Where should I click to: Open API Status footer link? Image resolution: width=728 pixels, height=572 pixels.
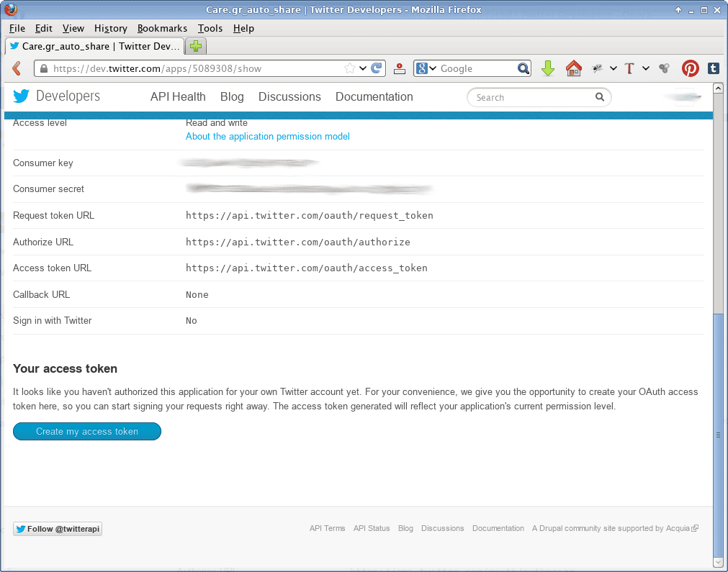coord(372,528)
